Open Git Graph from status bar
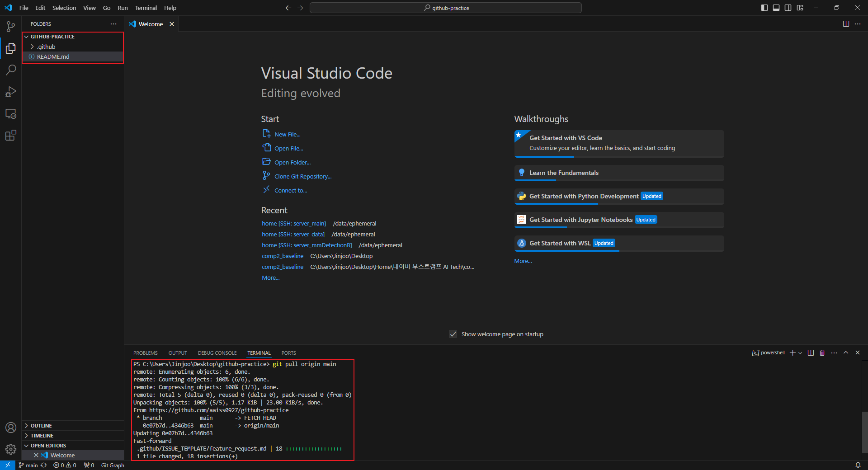This screenshot has width=868, height=470. click(113, 465)
